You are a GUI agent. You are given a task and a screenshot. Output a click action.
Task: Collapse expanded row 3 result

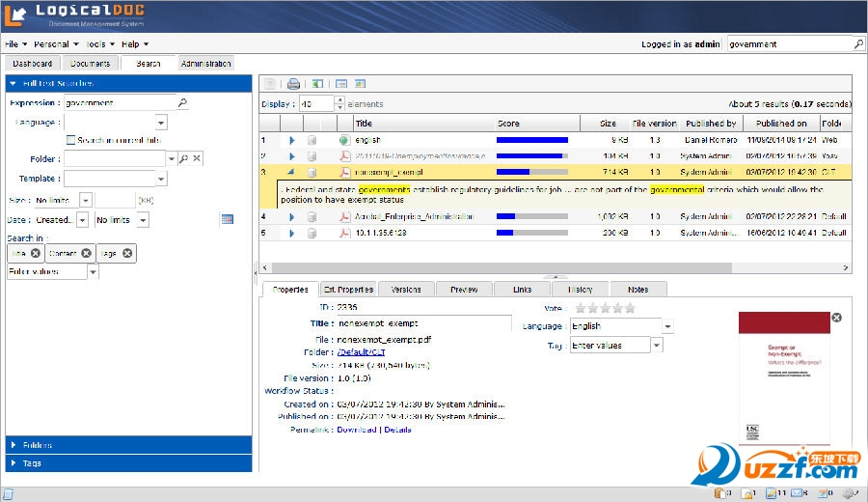click(291, 172)
